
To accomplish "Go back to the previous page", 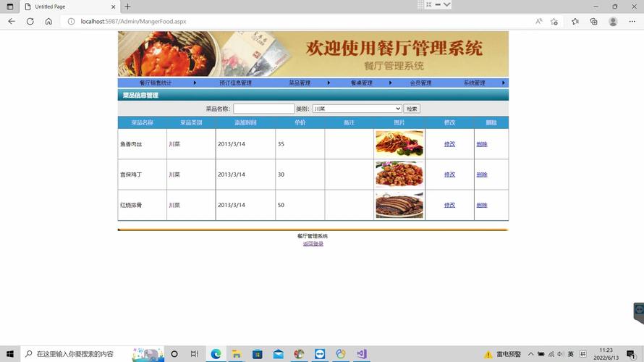I will coord(12,22).
